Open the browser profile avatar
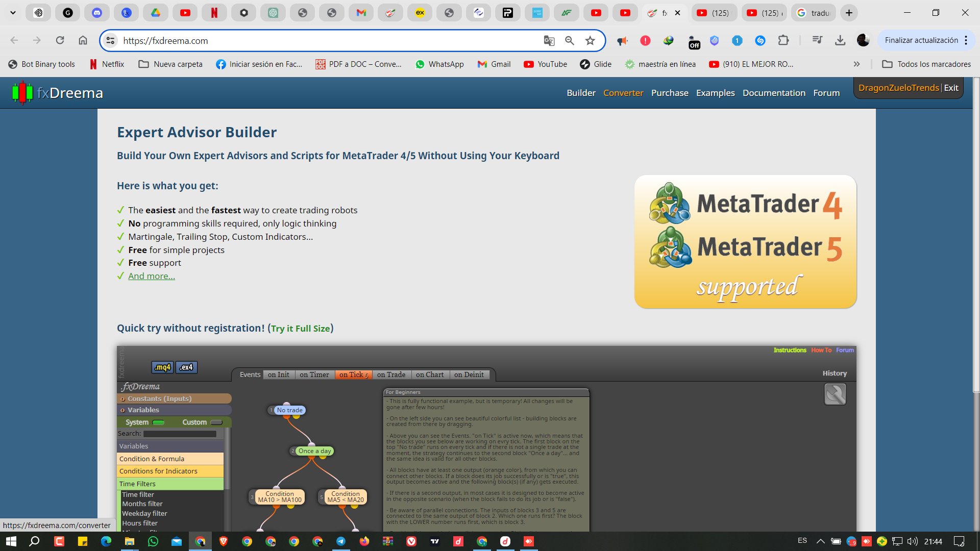The image size is (980, 551). [x=863, y=40]
